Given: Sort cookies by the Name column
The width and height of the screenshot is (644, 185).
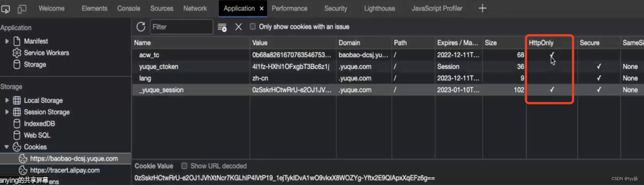Looking at the screenshot, I should (191, 43).
